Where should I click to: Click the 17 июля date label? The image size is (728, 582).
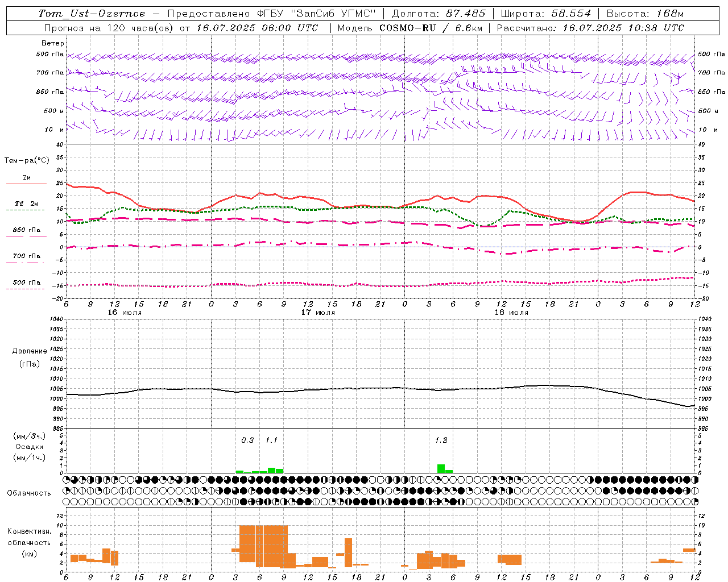pos(318,312)
